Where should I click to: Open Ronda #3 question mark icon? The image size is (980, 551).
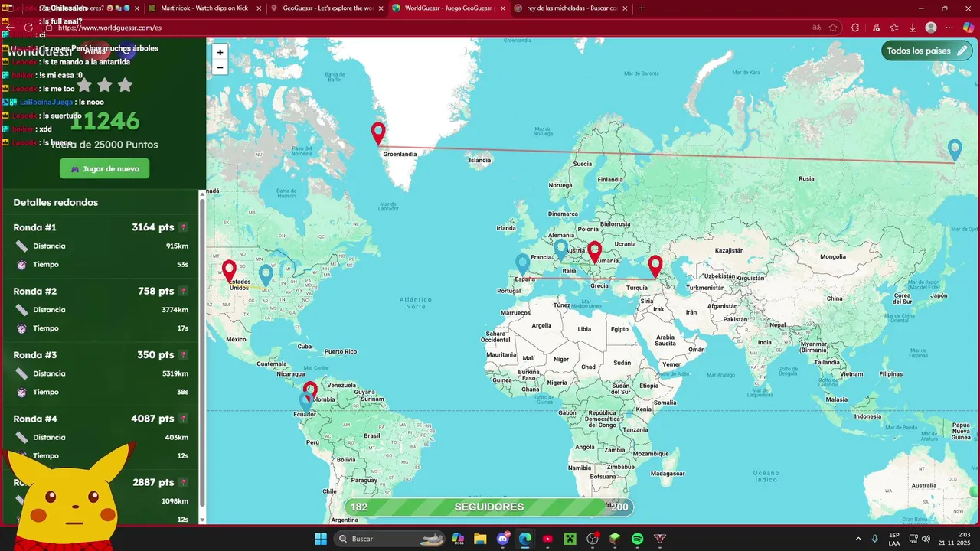click(183, 355)
